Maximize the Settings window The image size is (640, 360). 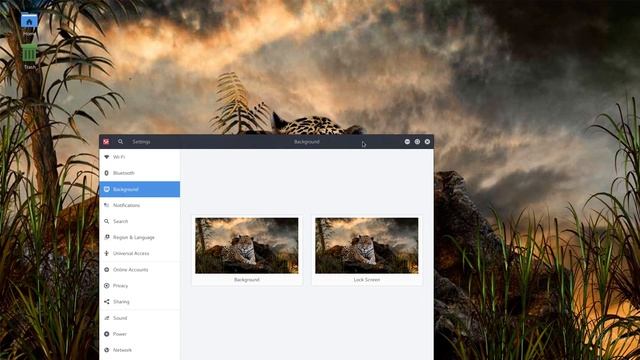coord(417,142)
